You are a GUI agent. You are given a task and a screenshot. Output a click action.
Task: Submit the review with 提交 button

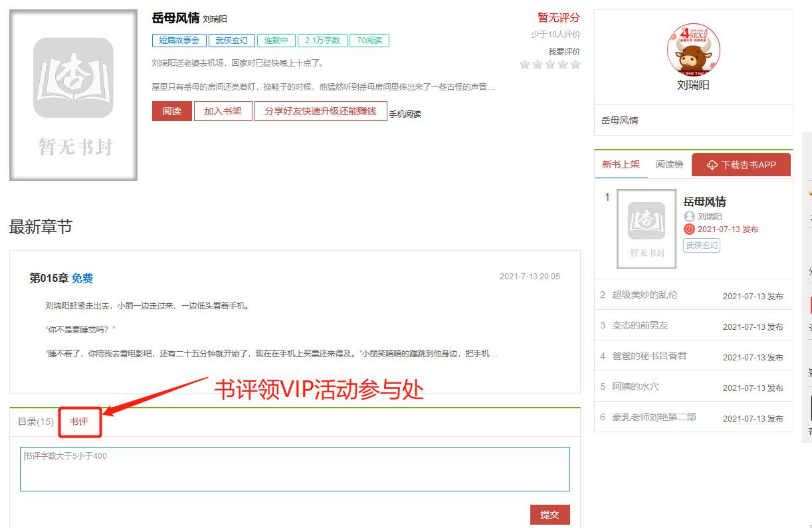(550, 515)
